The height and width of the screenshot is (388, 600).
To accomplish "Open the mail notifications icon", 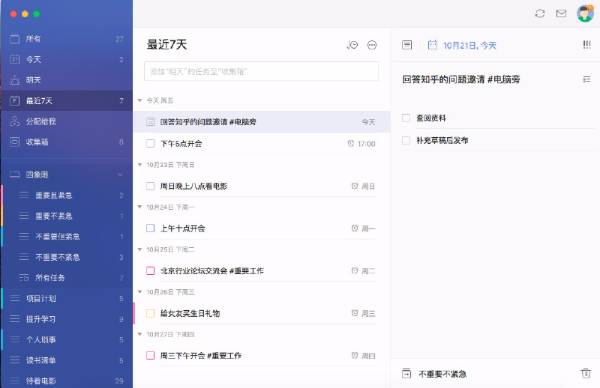I will click(561, 13).
